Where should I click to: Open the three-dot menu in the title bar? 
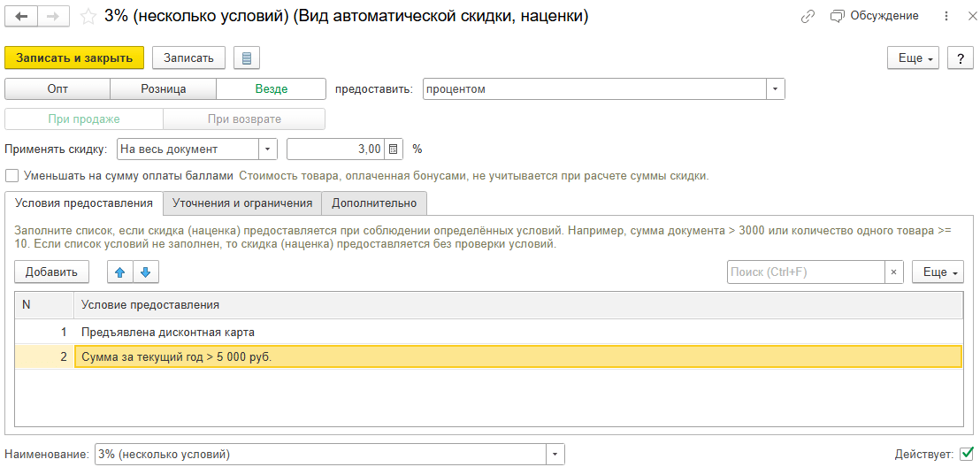click(x=947, y=17)
